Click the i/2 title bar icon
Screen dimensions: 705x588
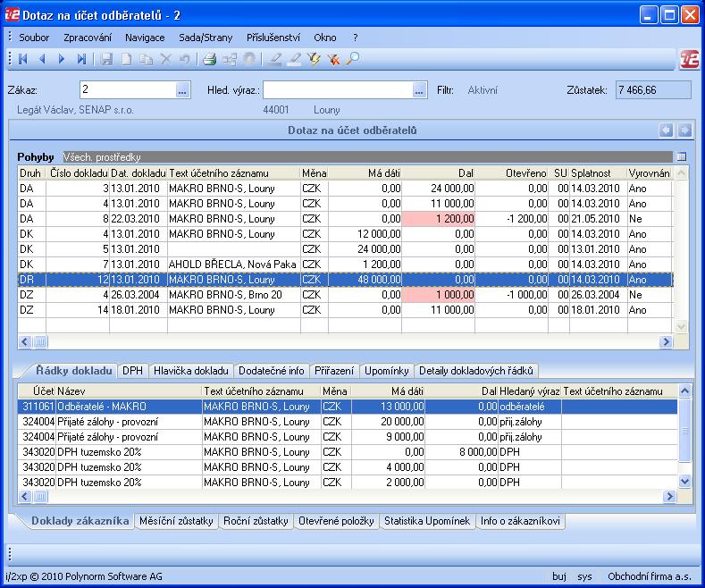pyautogui.click(x=13, y=15)
